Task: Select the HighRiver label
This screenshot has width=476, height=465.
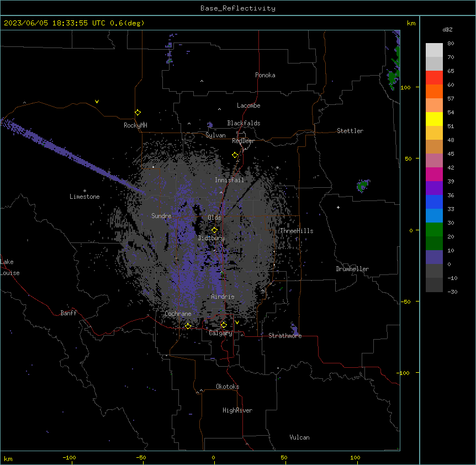Action: click(x=237, y=410)
